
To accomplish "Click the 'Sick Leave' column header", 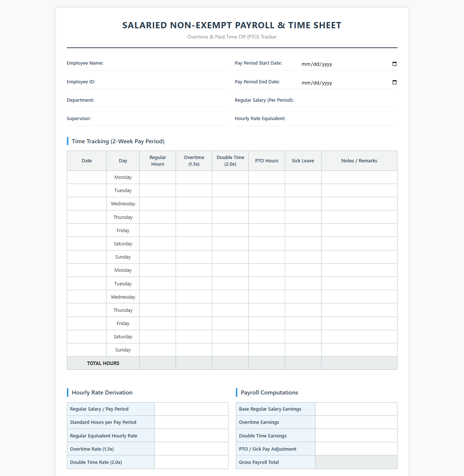I will pos(303,161).
